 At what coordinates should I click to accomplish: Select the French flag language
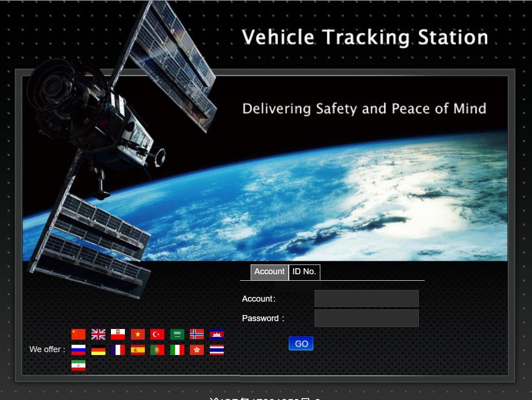point(118,350)
